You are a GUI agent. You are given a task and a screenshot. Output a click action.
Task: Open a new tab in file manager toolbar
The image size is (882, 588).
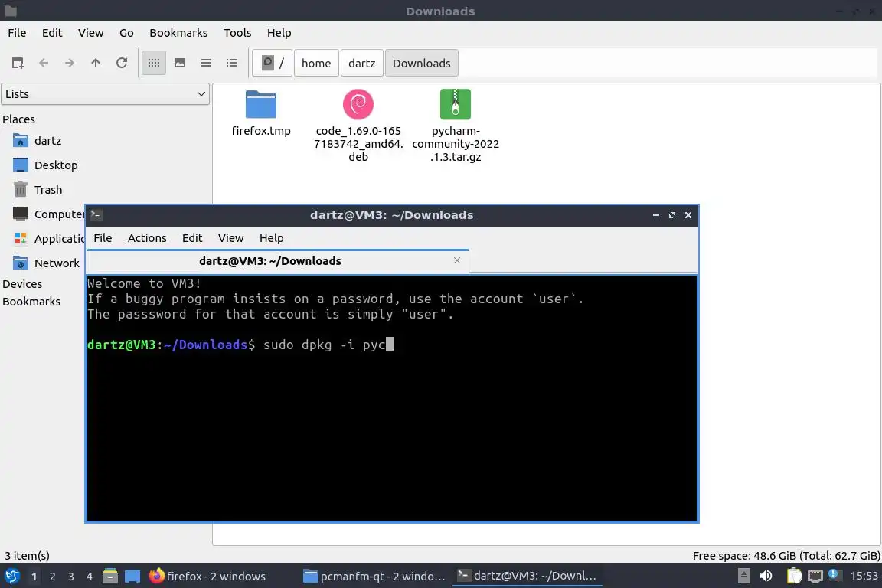[x=18, y=63]
